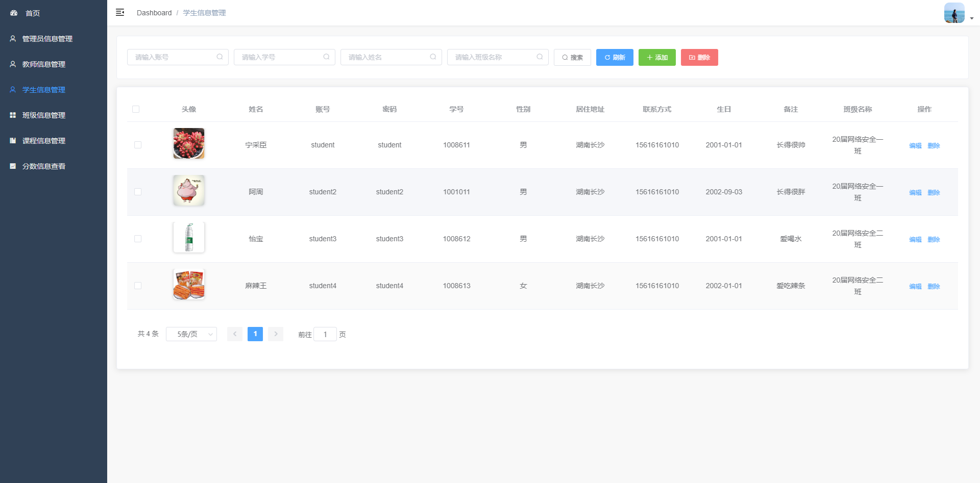Click search icon in class name input
The image size is (980, 483).
point(540,57)
